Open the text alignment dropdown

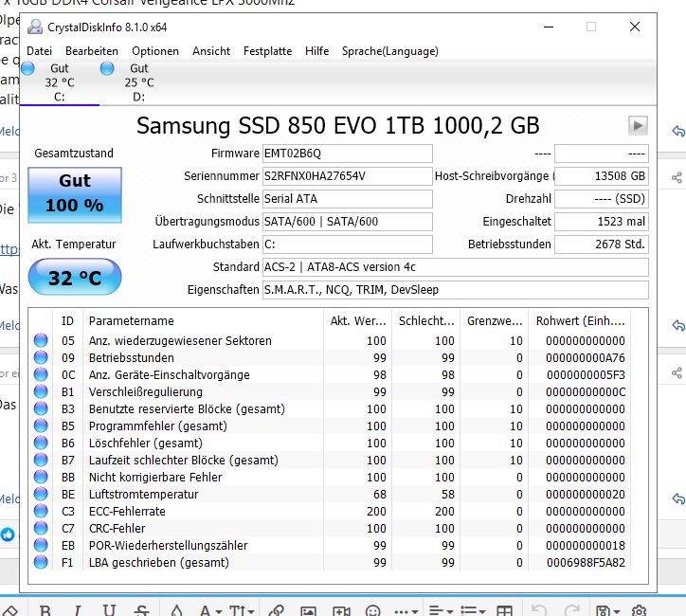[441, 610]
